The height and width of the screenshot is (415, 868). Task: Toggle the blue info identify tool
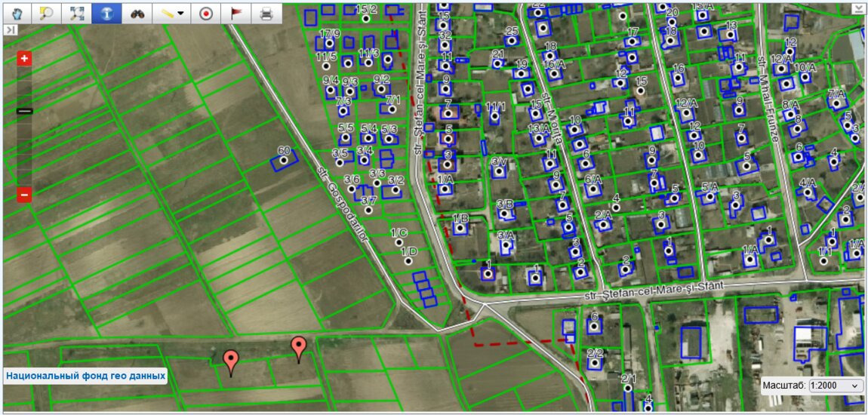[x=106, y=13]
